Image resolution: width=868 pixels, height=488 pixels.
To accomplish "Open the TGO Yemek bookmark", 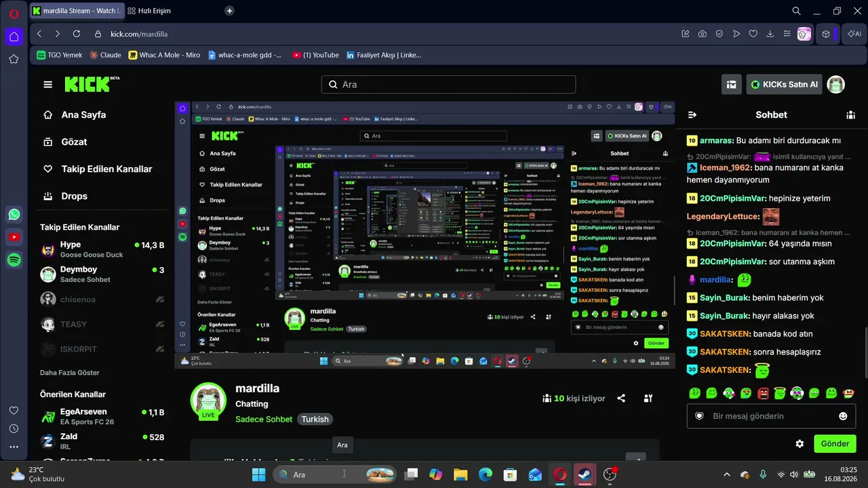I will click(60, 55).
